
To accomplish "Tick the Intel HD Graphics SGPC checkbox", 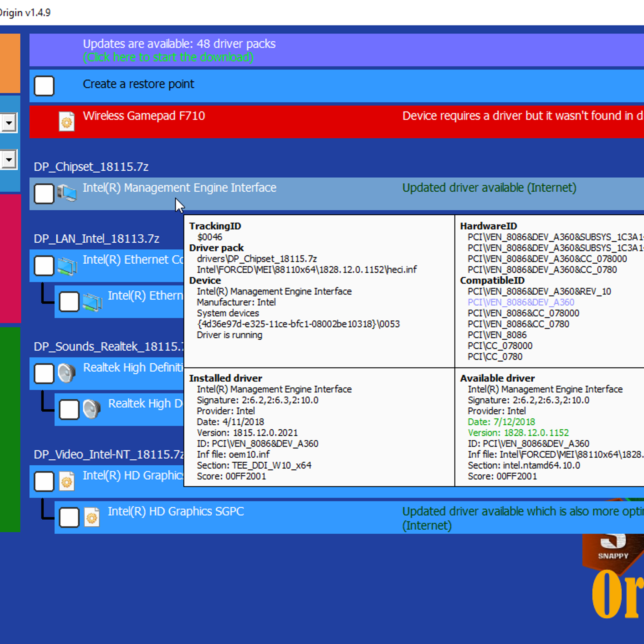I will coord(69,517).
